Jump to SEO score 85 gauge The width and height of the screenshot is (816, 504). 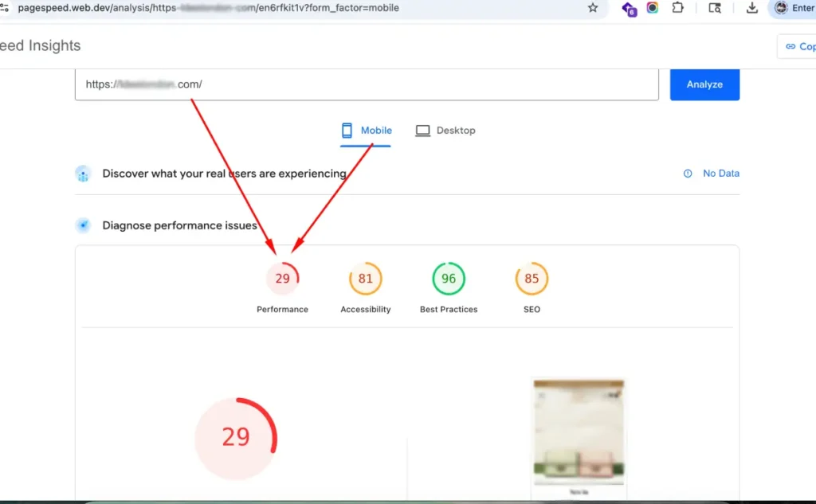coord(532,278)
